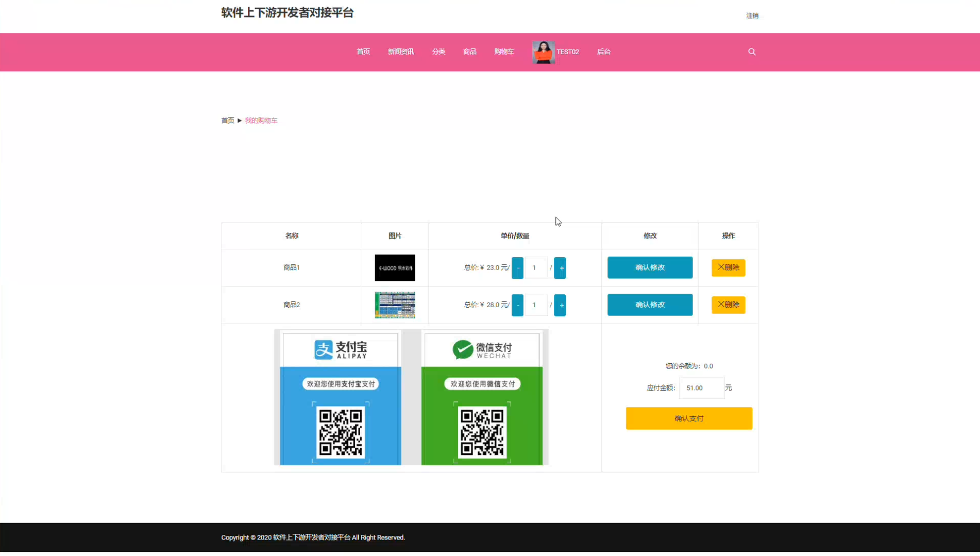Open 后台 navigation item

pos(603,52)
